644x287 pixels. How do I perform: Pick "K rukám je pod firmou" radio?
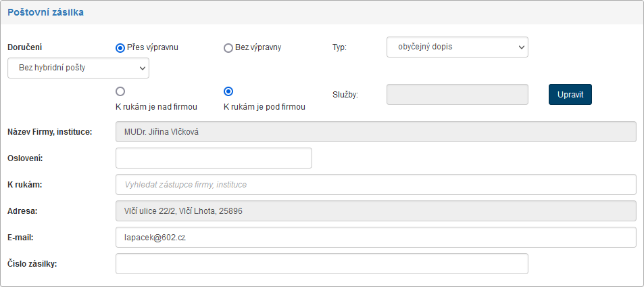point(228,91)
